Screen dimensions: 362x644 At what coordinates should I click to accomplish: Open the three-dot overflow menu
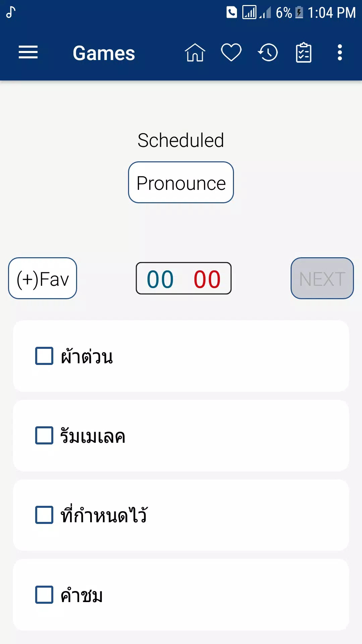(x=340, y=53)
